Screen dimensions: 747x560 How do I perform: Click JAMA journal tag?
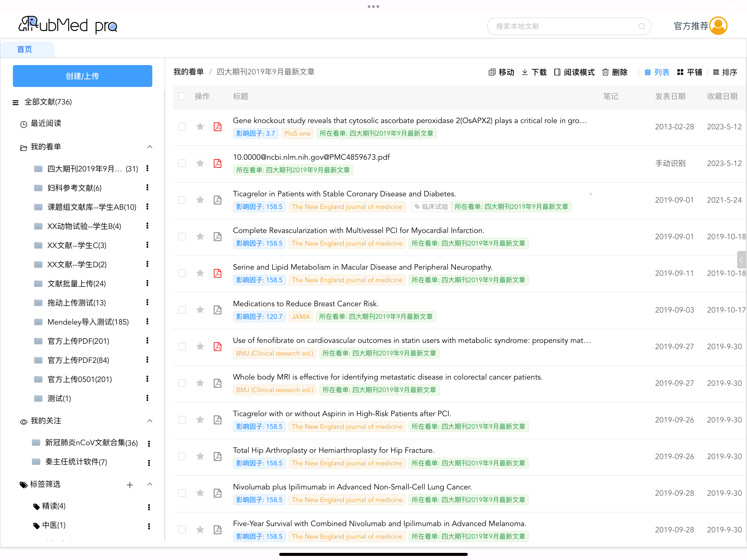click(300, 317)
